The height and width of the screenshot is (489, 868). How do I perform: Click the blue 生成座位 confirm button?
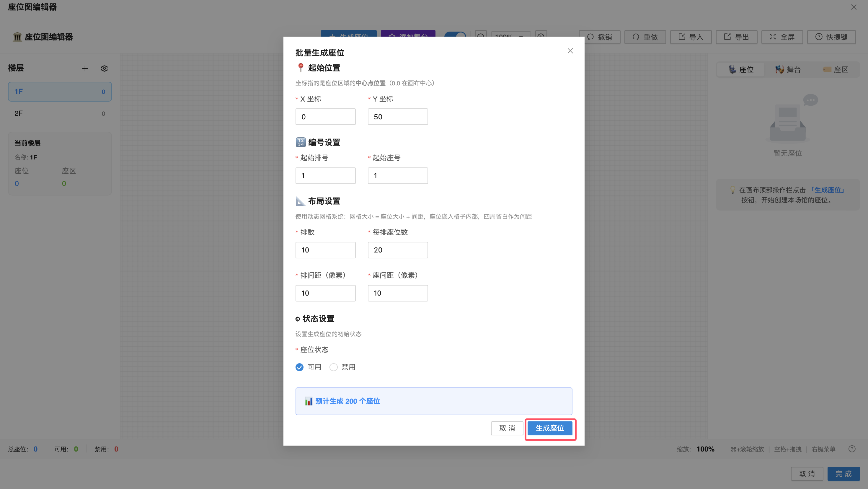click(549, 428)
